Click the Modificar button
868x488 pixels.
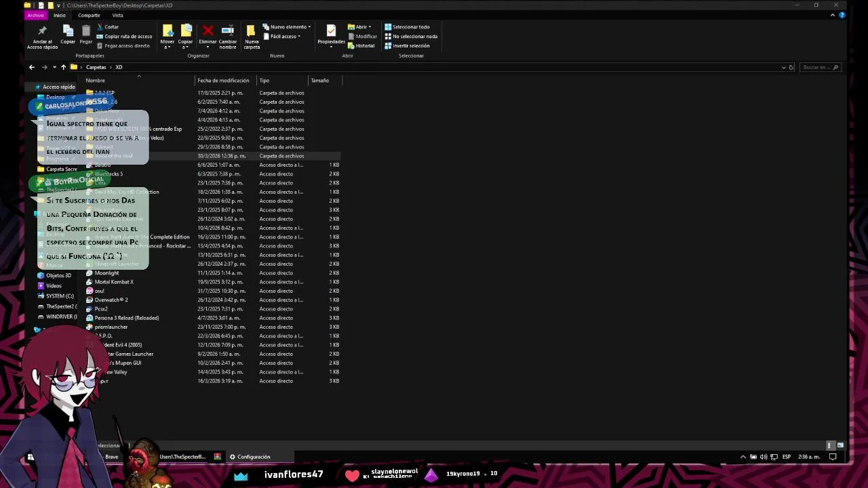362,37
